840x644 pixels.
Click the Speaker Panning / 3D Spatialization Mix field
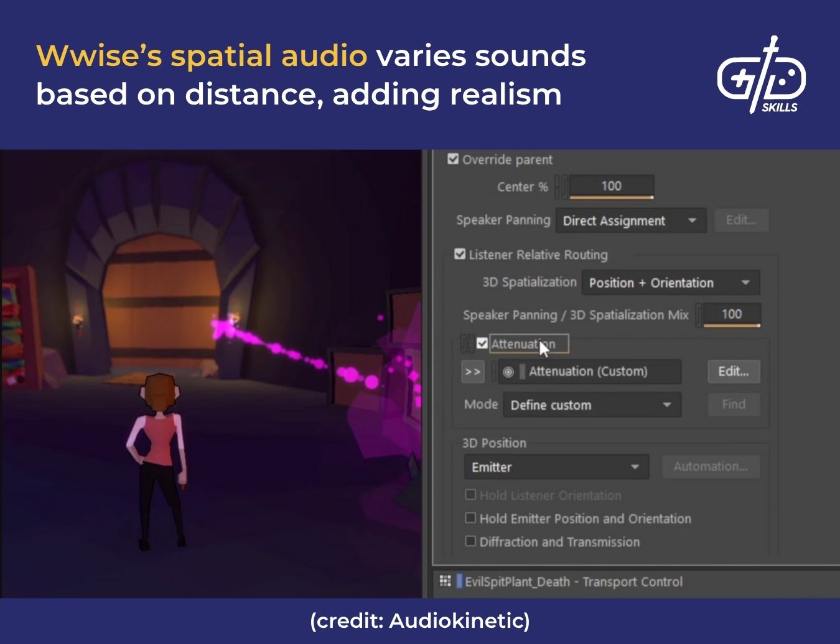point(732,314)
